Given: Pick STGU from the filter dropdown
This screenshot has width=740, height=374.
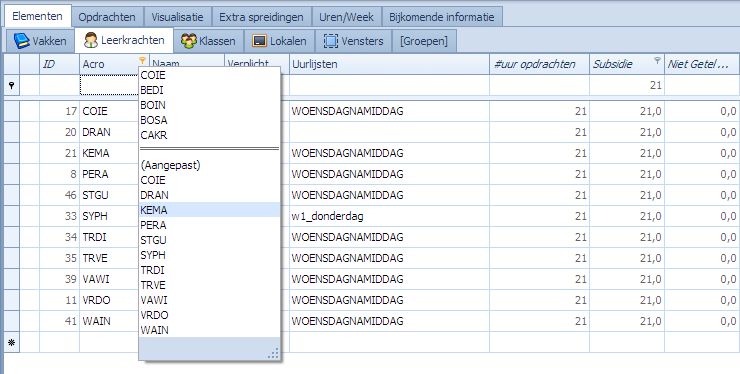Looking at the screenshot, I should coord(209,240).
